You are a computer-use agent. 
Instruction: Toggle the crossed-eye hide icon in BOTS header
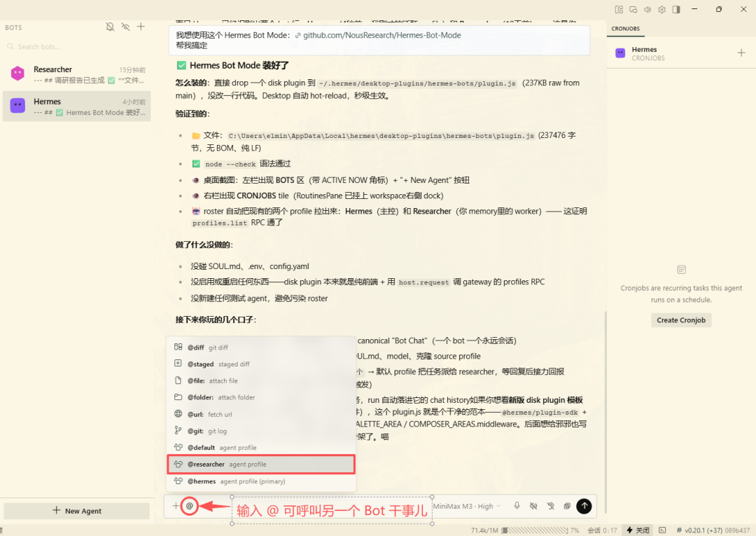tap(125, 27)
